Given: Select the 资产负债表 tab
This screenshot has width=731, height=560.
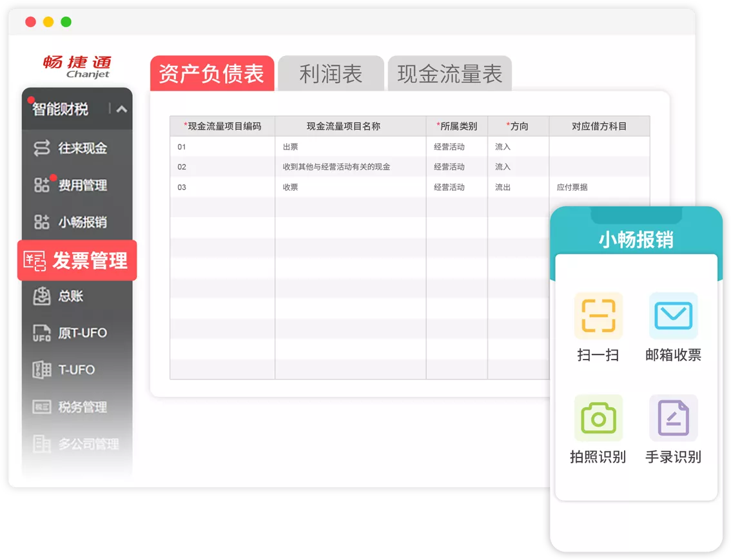Looking at the screenshot, I should pyautogui.click(x=212, y=73).
